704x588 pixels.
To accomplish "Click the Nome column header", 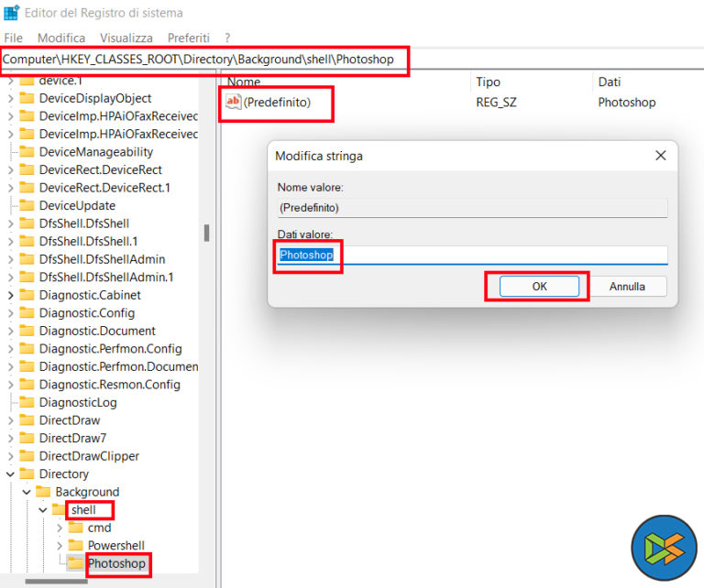I will tap(244, 82).
